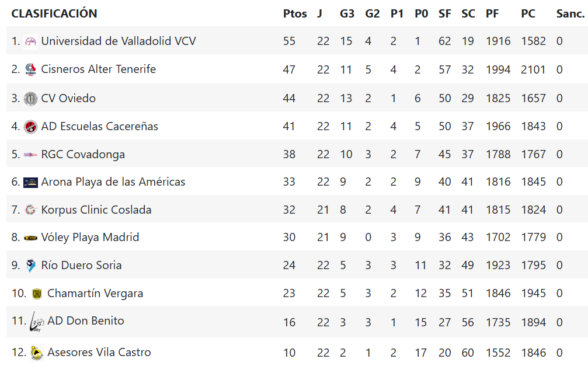Click the Universidad de Valladolid VCV team logo
The width and height of the screenshot is (588, 373).
pos(30,41)
